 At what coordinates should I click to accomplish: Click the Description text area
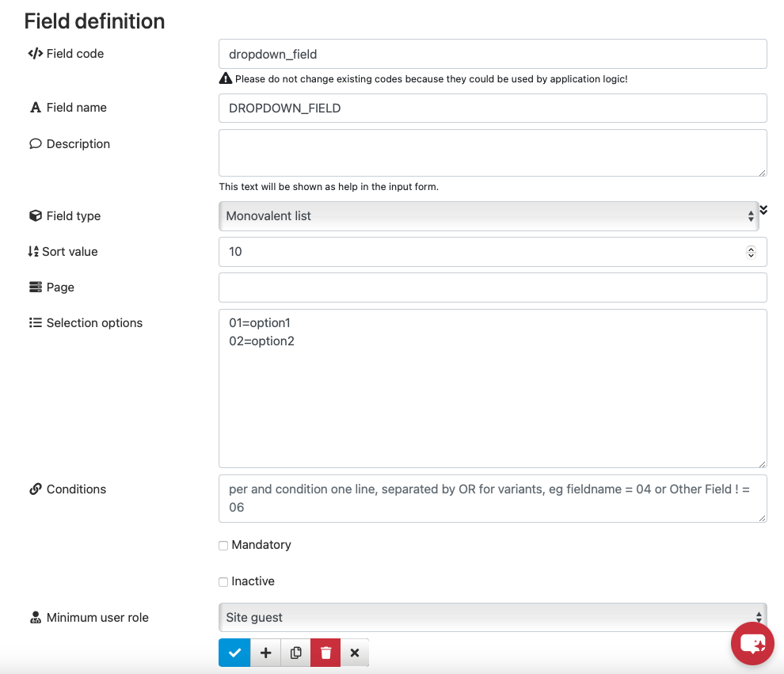pos(493,153)
